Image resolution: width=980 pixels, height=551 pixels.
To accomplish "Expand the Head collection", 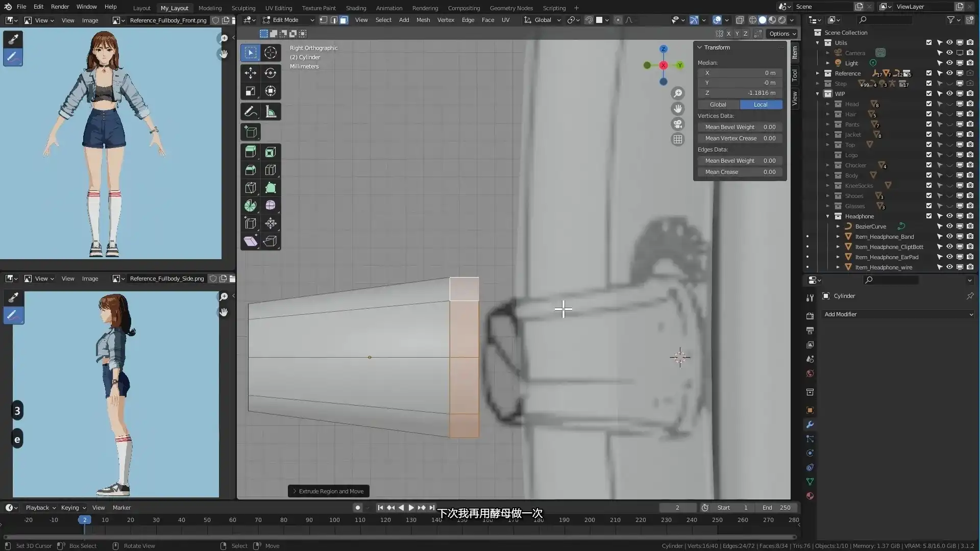I will click(828, 104).
